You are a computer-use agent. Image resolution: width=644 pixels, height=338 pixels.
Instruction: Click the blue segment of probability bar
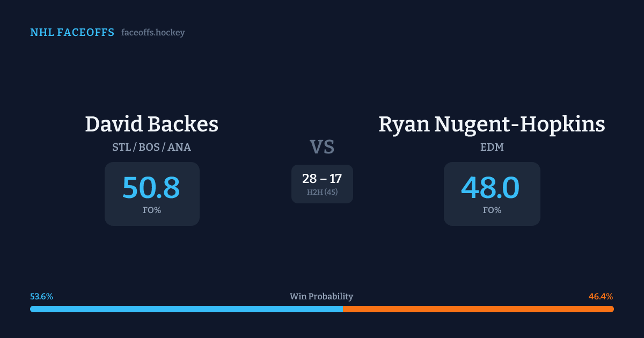tap(186, 309)
